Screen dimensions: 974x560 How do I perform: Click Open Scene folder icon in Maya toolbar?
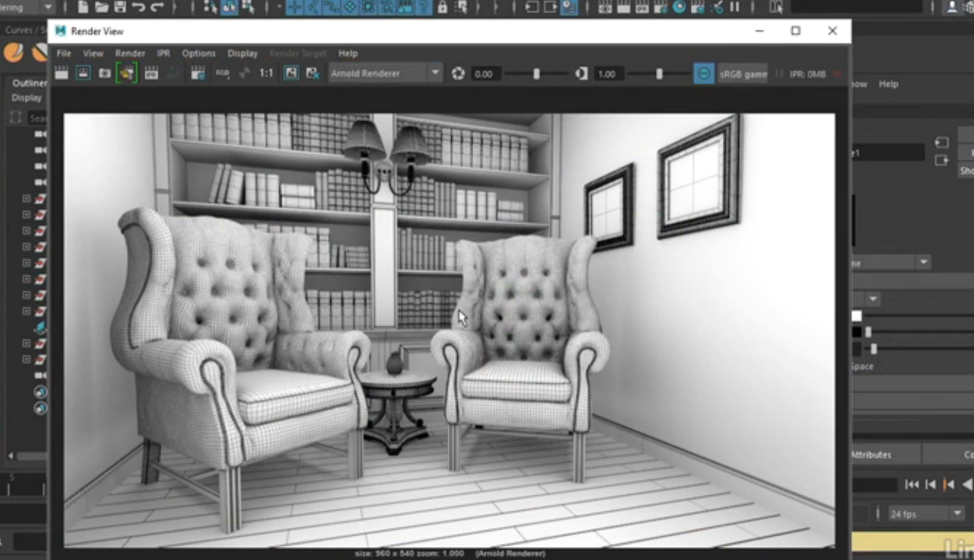click(x=100, y=8)
